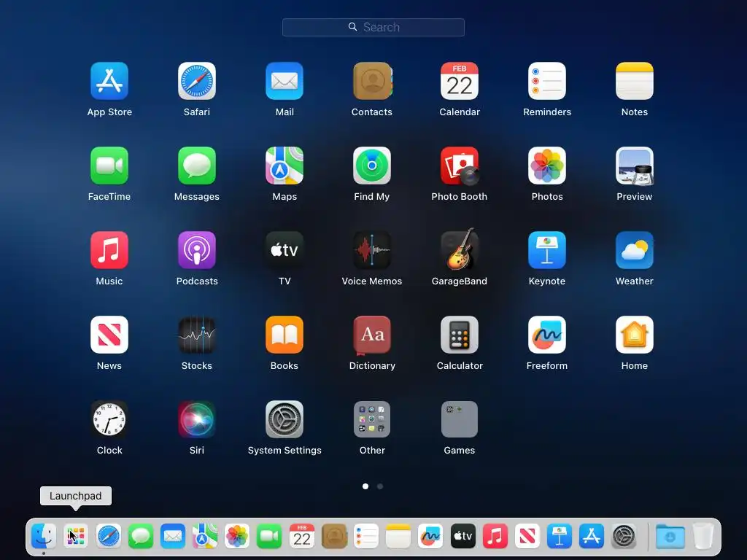This screenshot has width=747, height=560.
Task: Open News from the Dock
Action: 527,536
